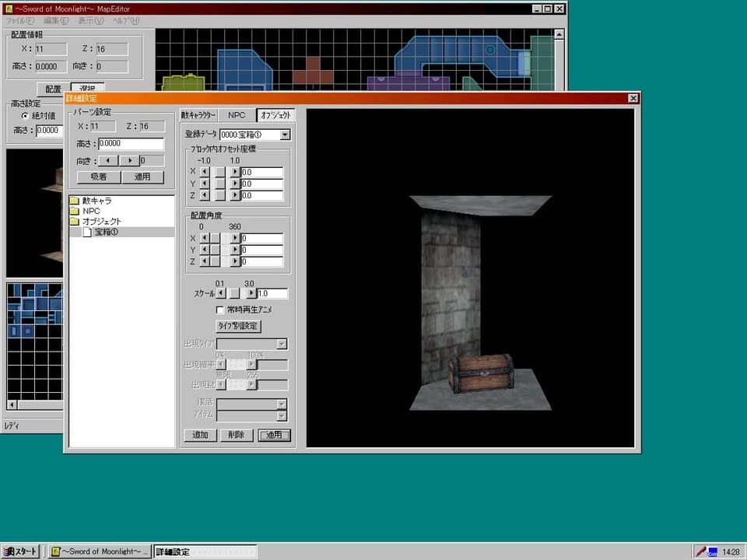Click the 適用 button at the dialog bottom
This screenshot has height=560, width=747.
pyautogui.click(x=273, y=435)
